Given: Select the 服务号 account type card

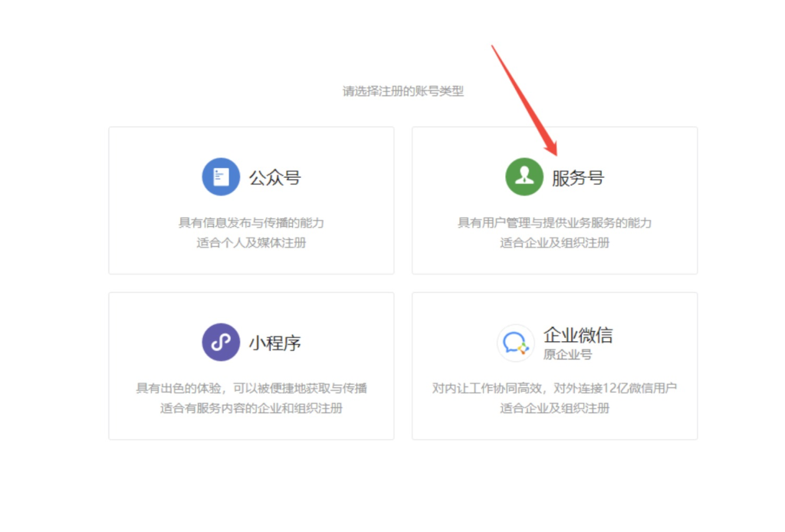Looking at the screenshot, I should click(553, 201).
